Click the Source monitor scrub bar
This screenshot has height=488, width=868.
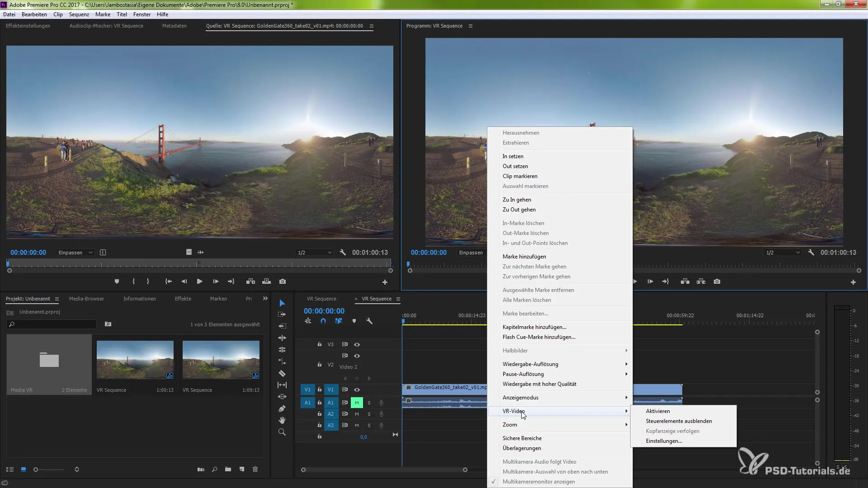[x=200, y=263]
